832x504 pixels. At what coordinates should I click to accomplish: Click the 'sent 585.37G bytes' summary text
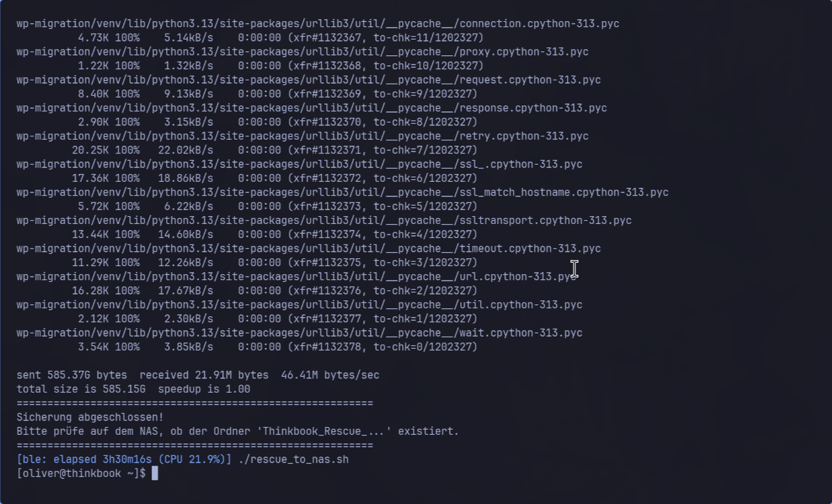[x=72, y=375]
